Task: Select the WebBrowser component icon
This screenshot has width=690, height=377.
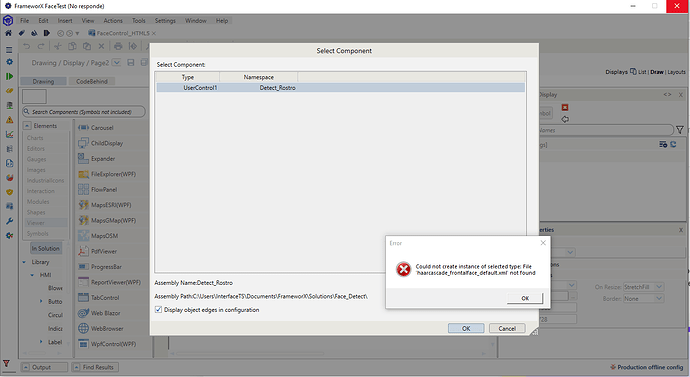Action: point(84,328)
